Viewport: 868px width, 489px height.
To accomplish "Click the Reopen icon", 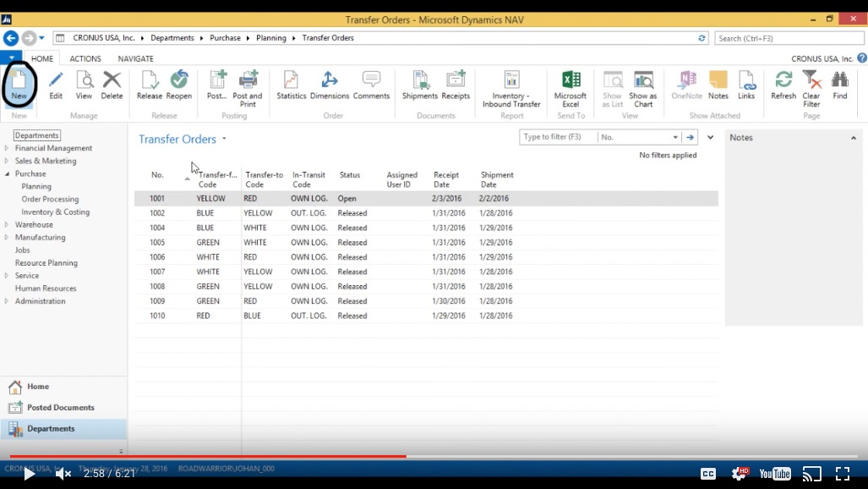I will (179, 80).
